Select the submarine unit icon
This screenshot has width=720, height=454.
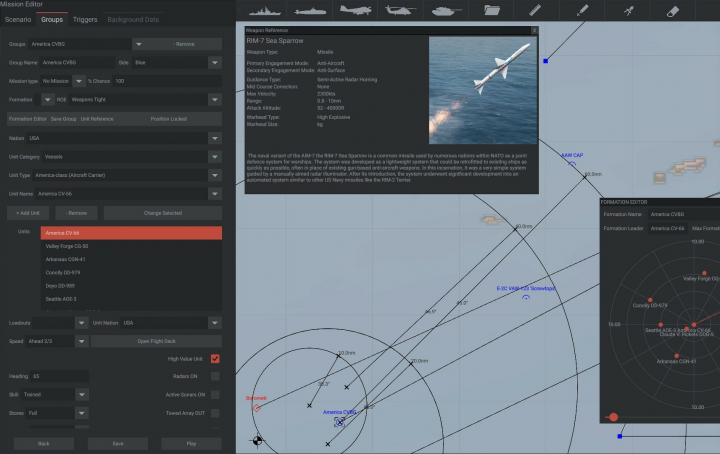[310, 11]
